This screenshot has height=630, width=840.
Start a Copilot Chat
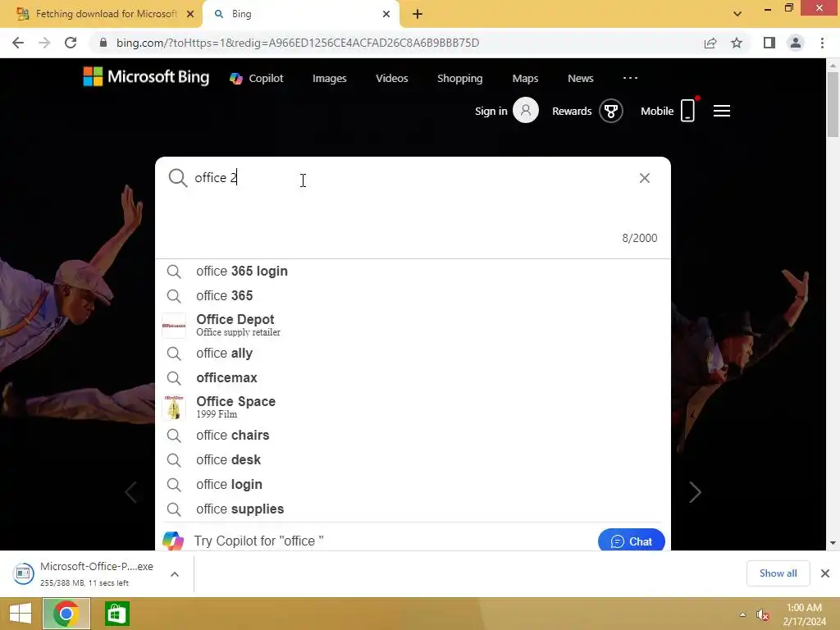pyautogui.click(x=631, y=541)
